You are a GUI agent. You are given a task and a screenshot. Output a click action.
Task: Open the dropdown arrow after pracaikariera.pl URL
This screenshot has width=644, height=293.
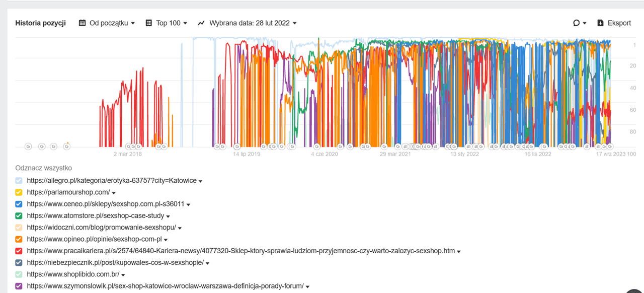coord(459,252)
